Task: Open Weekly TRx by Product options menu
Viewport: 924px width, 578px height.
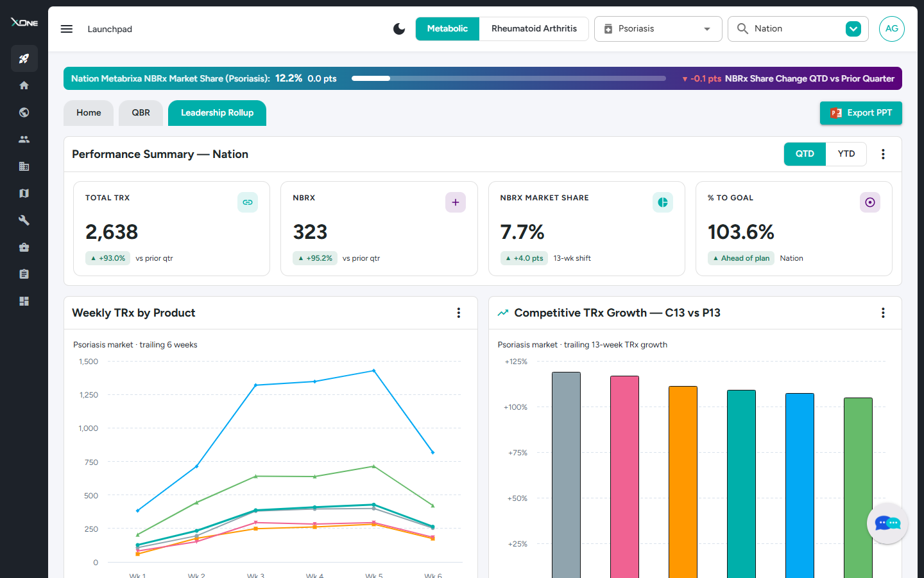Action: click(x=459, y=313)
